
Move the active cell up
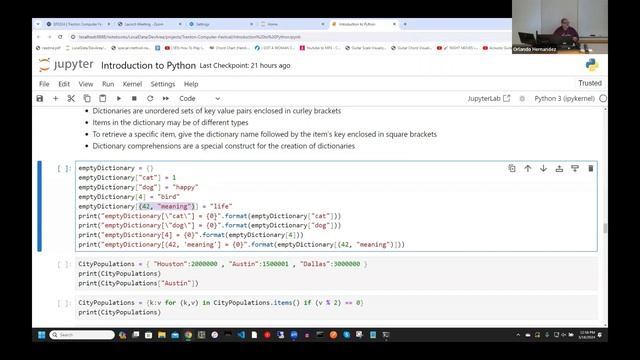(x=528, y=168)
